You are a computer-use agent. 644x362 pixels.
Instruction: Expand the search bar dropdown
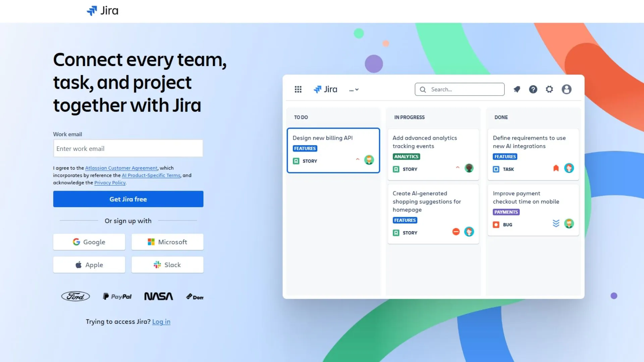click(x=460, y=89)
